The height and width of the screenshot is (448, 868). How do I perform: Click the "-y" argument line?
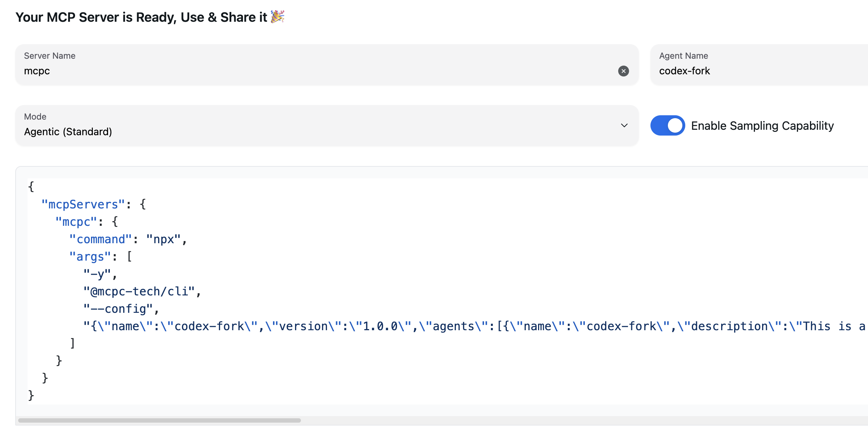(97, 274)
